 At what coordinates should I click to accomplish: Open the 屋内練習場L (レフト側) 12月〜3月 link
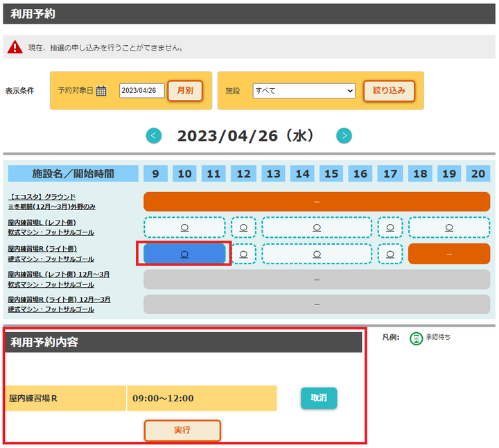59,275
